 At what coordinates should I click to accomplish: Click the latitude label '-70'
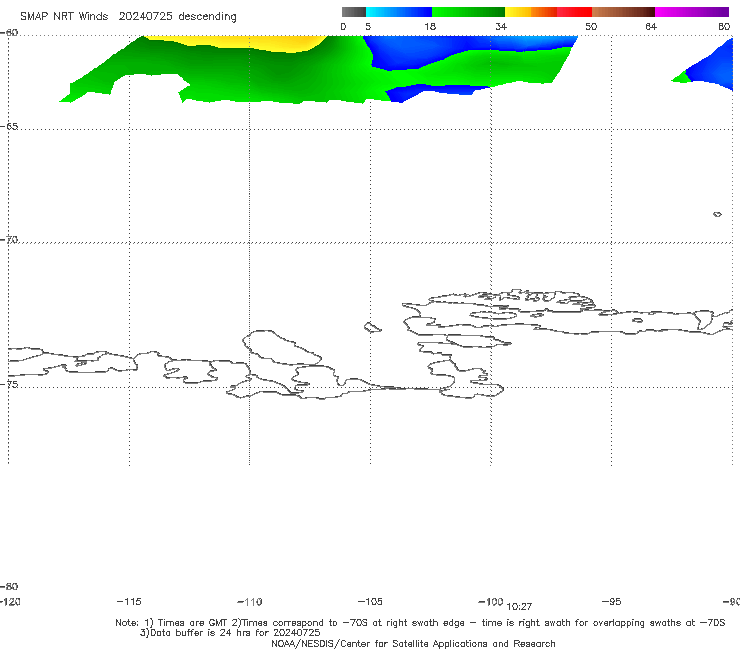tap(9, 239)
